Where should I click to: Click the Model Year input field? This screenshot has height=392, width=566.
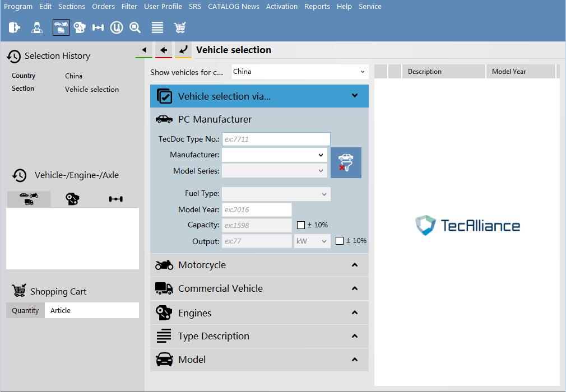(257, 209)
